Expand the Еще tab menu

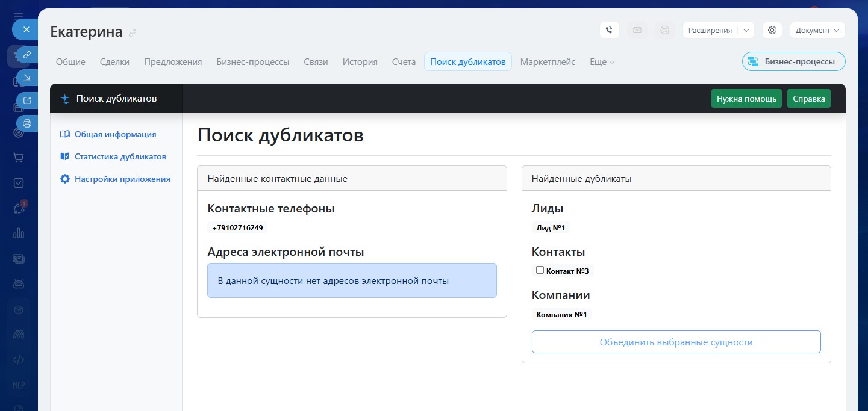pyautogui.click(x=602, y=62)
